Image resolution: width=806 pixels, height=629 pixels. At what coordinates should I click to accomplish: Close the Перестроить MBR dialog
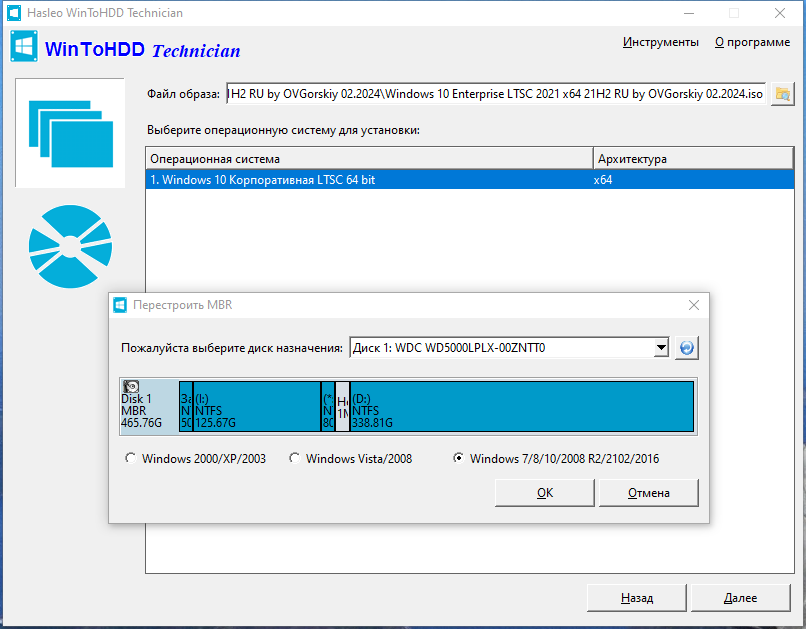tap(693, 305)
